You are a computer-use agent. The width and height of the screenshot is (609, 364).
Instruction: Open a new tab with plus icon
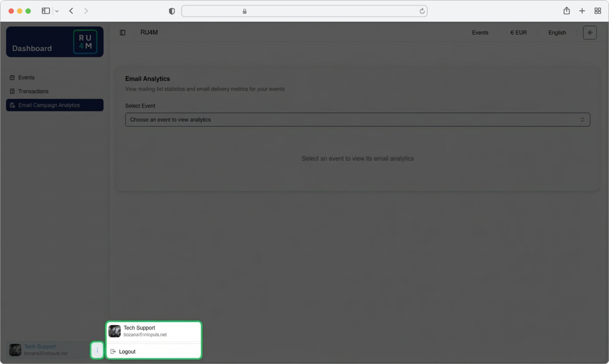(582, 11)
